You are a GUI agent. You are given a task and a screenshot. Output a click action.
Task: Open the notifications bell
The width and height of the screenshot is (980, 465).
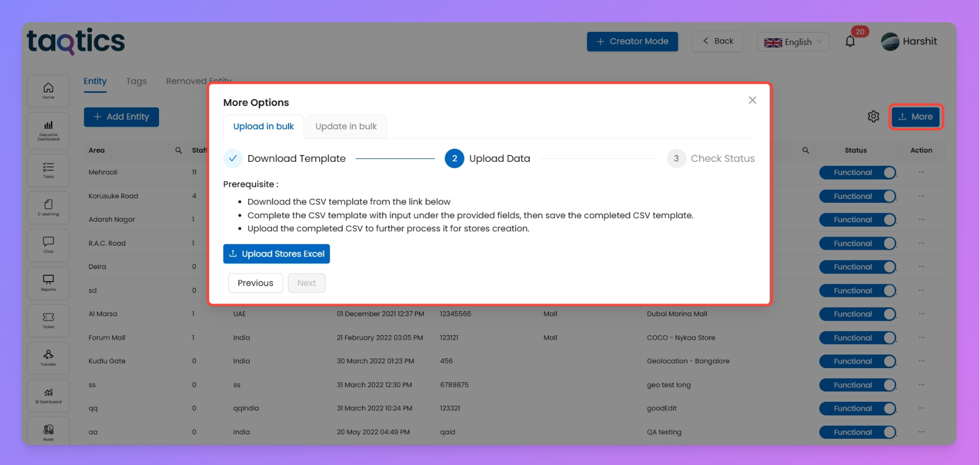point(850,42)
